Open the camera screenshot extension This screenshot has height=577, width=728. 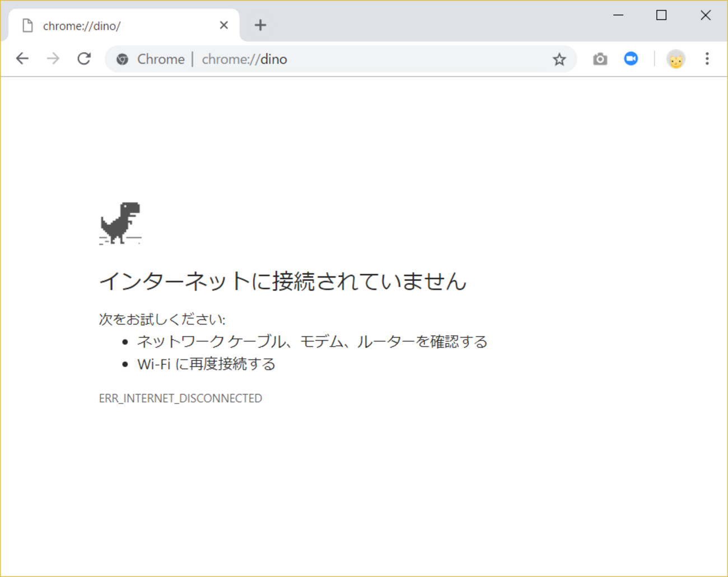tap(600, 59)
